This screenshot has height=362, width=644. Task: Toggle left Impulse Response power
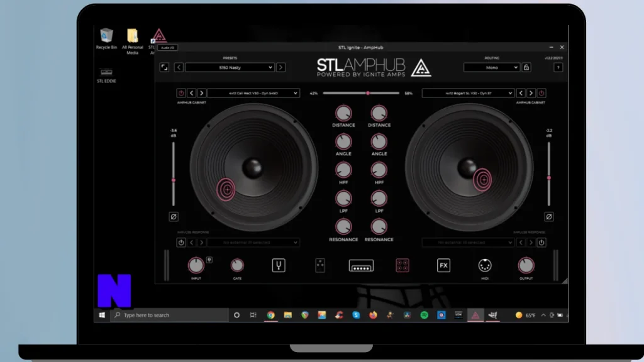pos(180,243)
